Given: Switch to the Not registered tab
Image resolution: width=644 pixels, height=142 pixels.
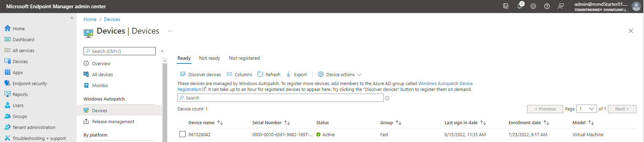Looking at the screenshot, I should [244, 58].
